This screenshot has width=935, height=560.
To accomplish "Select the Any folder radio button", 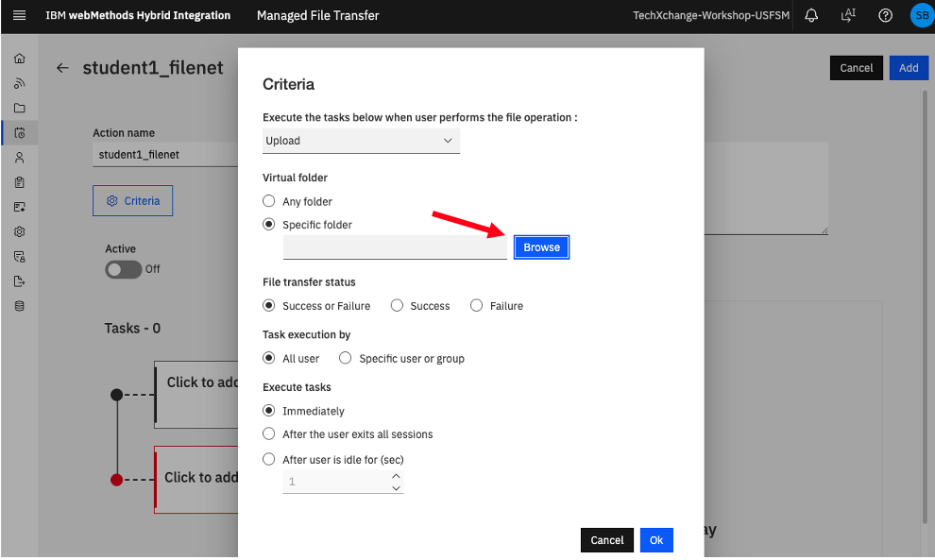I will coord(269,201).
